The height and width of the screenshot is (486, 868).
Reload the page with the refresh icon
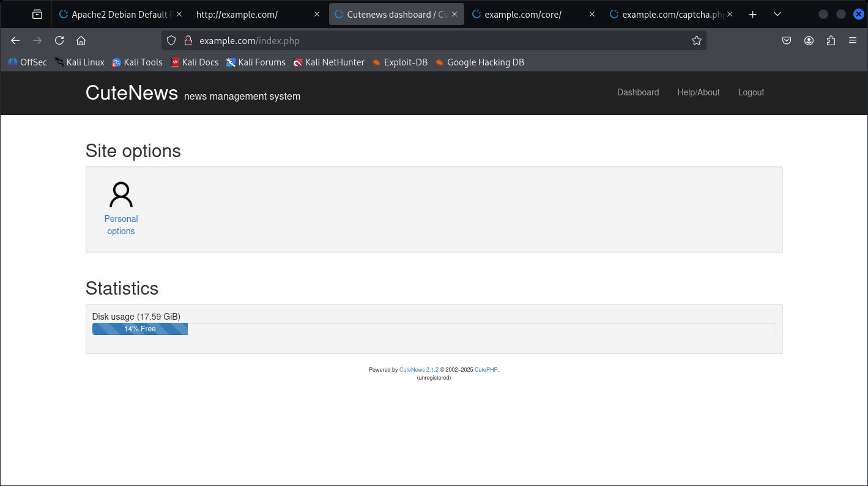59,40
